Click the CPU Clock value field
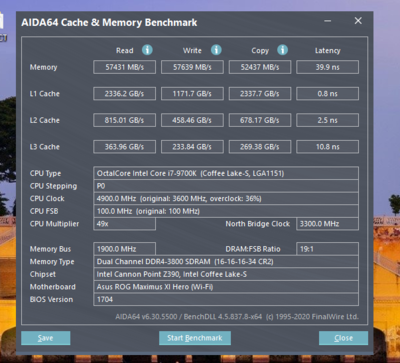 click(226, 199)
